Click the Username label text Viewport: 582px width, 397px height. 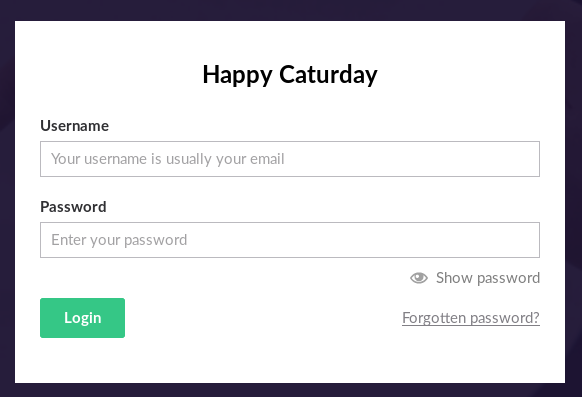tap(75, 126)
